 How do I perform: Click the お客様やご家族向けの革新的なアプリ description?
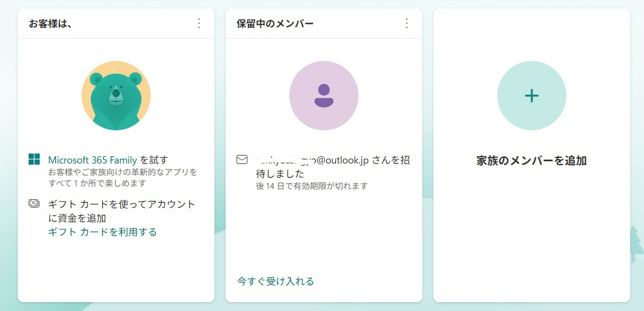[x=122, y=177]
